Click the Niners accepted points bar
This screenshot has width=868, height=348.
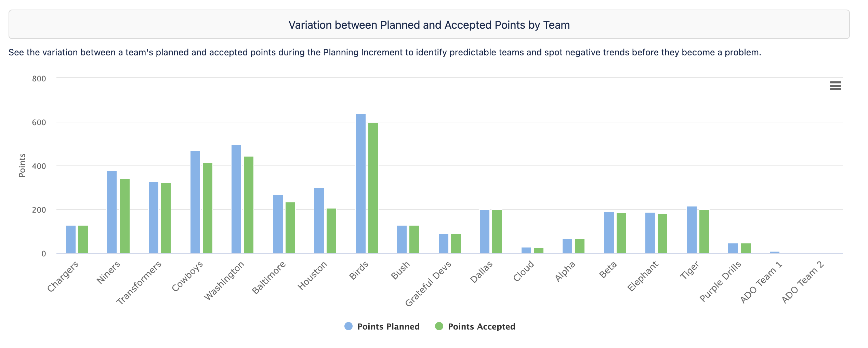point(125,216)
